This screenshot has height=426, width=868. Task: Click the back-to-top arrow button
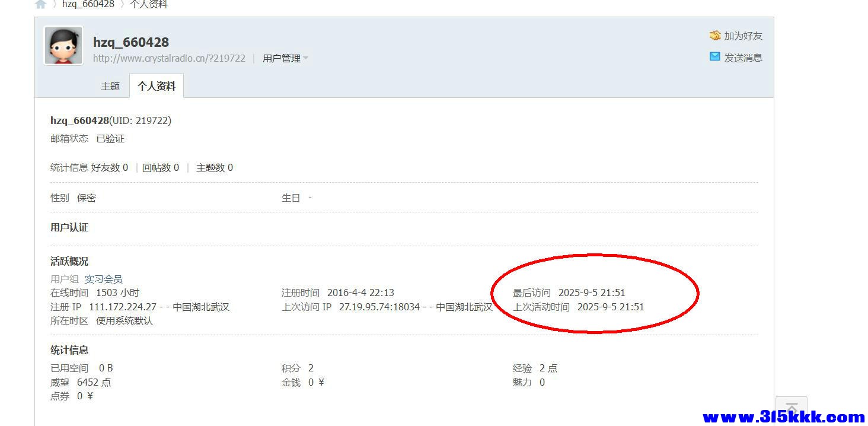point(791,408)
